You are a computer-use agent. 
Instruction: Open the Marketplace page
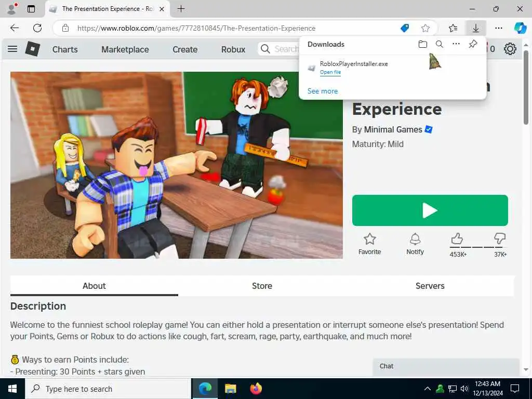(125, 49)
